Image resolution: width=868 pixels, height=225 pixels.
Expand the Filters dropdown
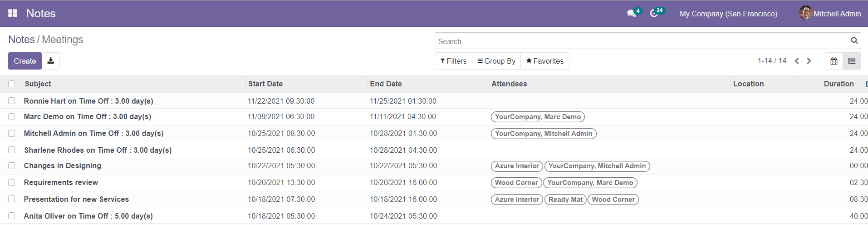click(x=453, y=61)
